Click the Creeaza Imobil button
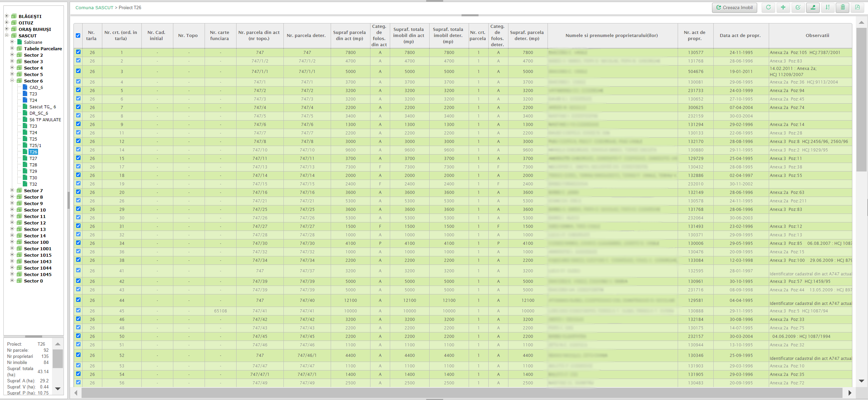Image resolution: width=868 pixels, height=400 pixels. [734, 7]
